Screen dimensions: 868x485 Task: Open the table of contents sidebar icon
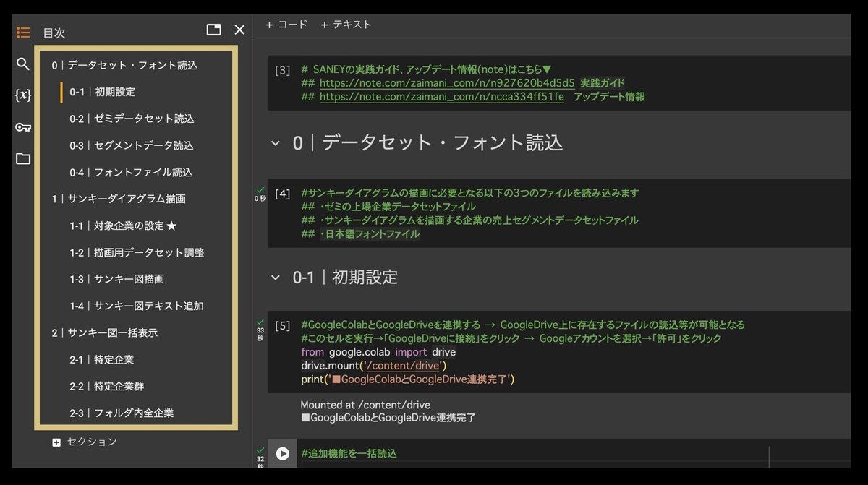[x=23, y=33]
